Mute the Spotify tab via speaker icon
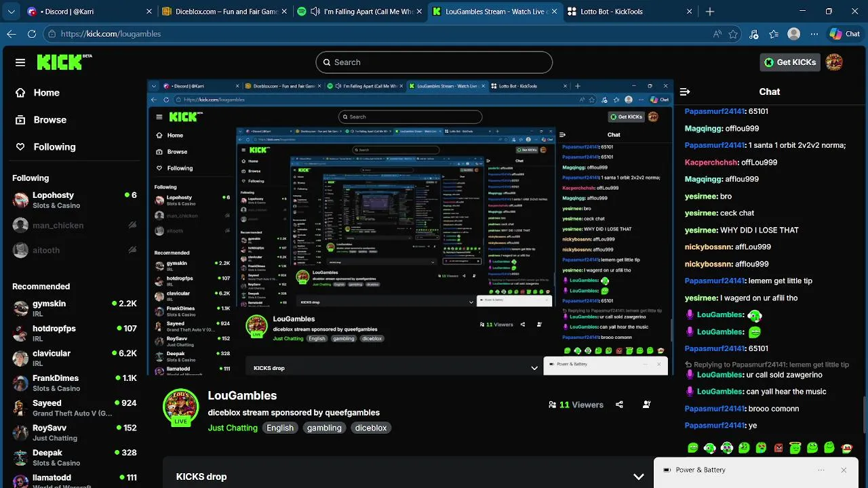Screen dimensions: 868x488 click(315, 12)
